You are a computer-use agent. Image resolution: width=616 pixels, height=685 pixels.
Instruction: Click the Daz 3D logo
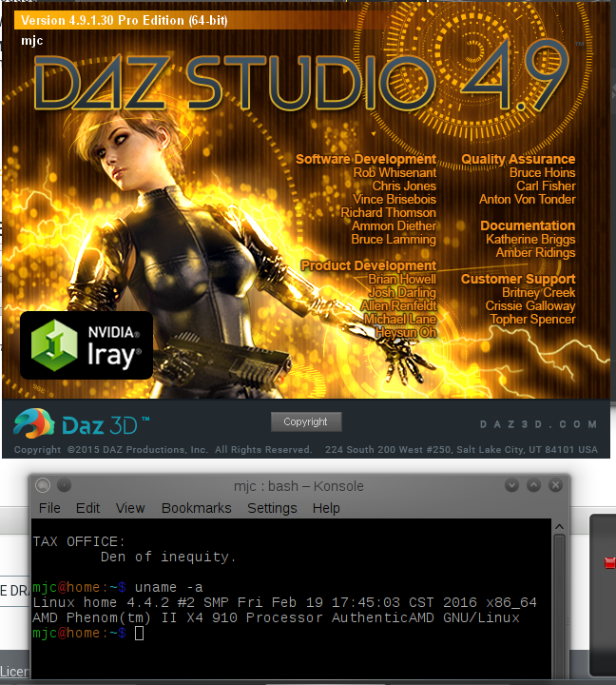81,423
